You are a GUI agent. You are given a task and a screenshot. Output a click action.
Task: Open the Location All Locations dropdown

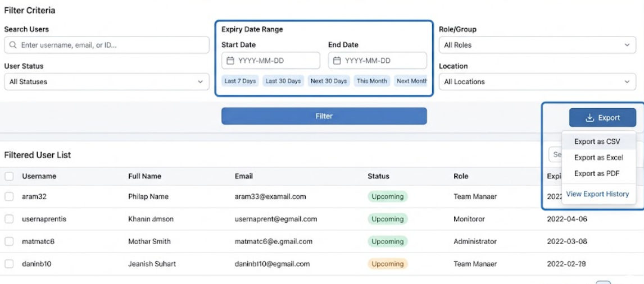tap(538, 82)
